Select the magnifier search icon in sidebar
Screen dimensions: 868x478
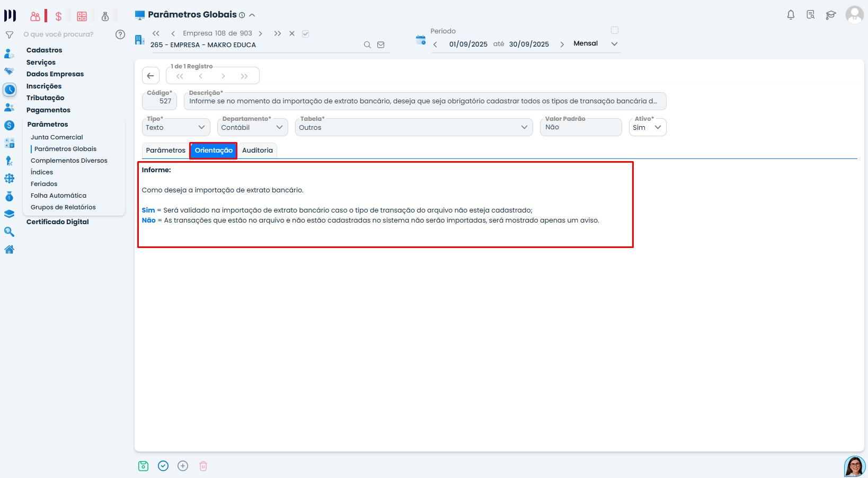pos(10,232)
